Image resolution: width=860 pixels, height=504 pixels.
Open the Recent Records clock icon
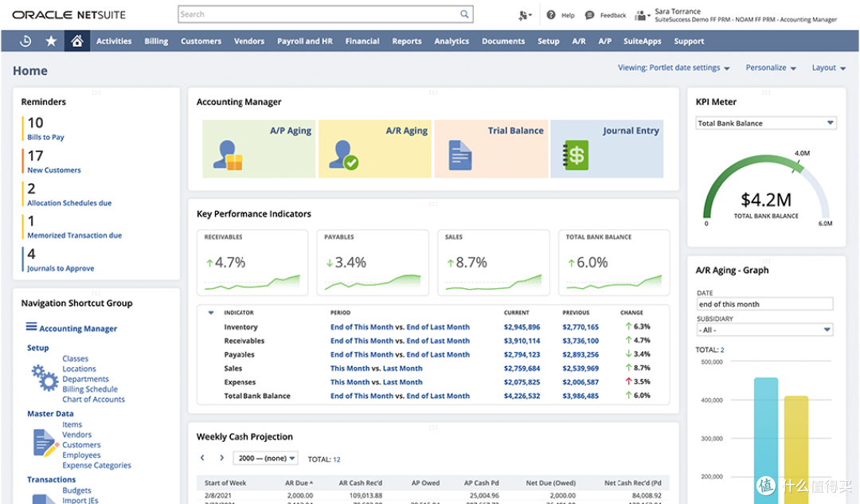point(25,41)
